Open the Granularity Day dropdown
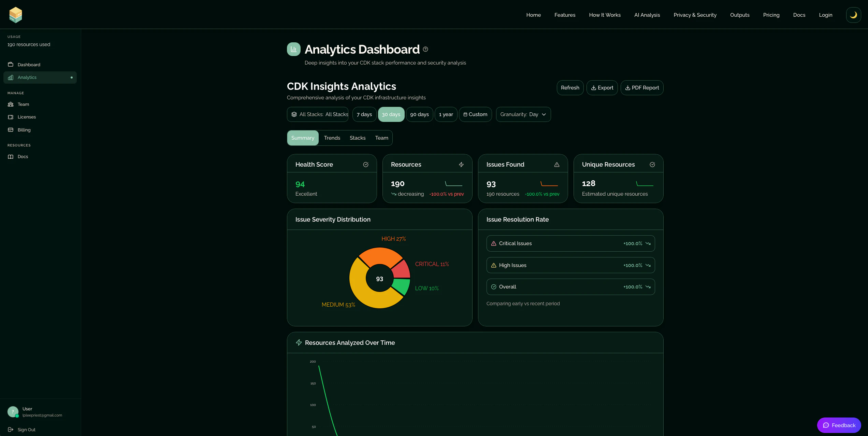The height and width of the screenshot is (436, 868). coord(523,114)
